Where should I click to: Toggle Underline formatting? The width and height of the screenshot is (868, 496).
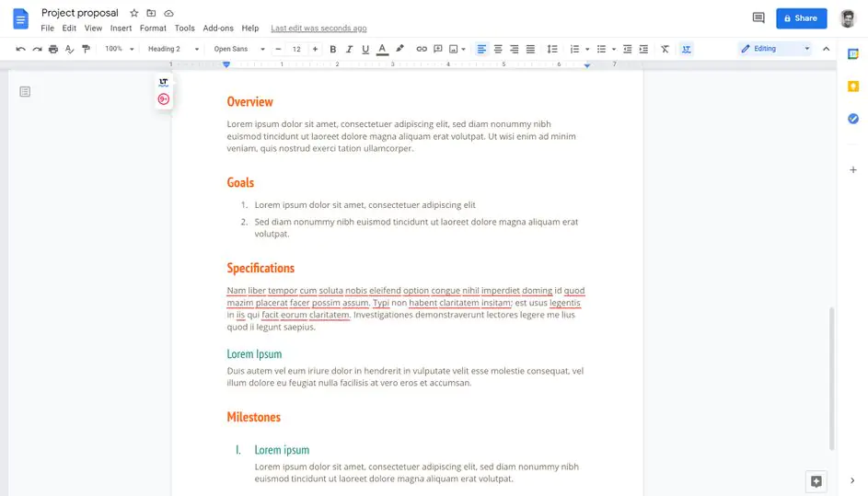pos(365,50)
